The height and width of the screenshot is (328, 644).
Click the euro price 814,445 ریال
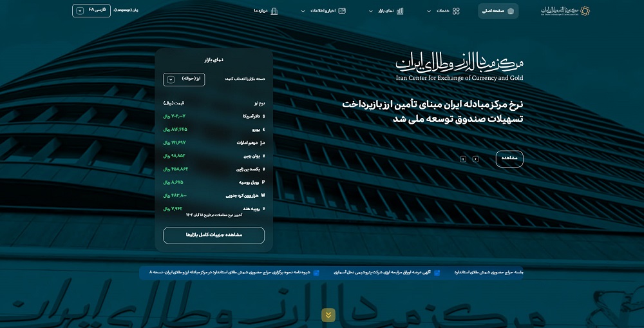pos(175,130)
